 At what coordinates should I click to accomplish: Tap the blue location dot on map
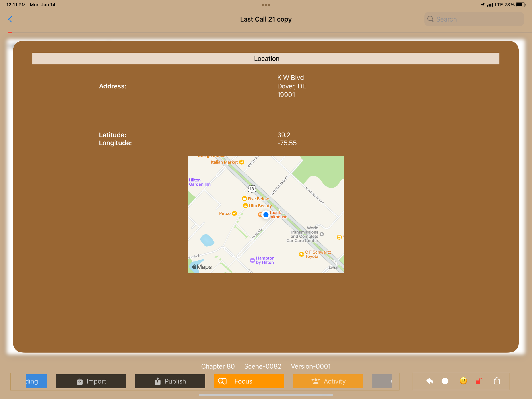266,214
